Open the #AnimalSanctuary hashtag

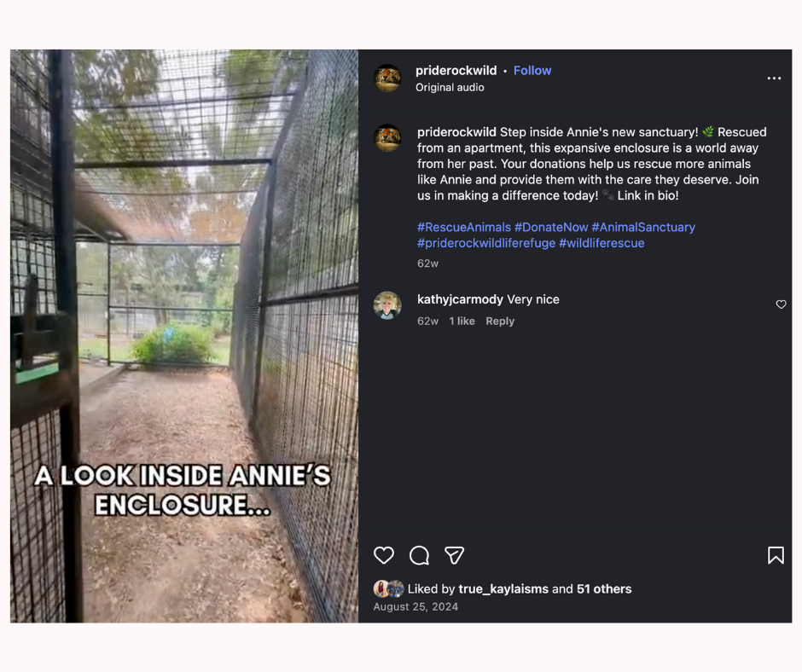(643, 227)
